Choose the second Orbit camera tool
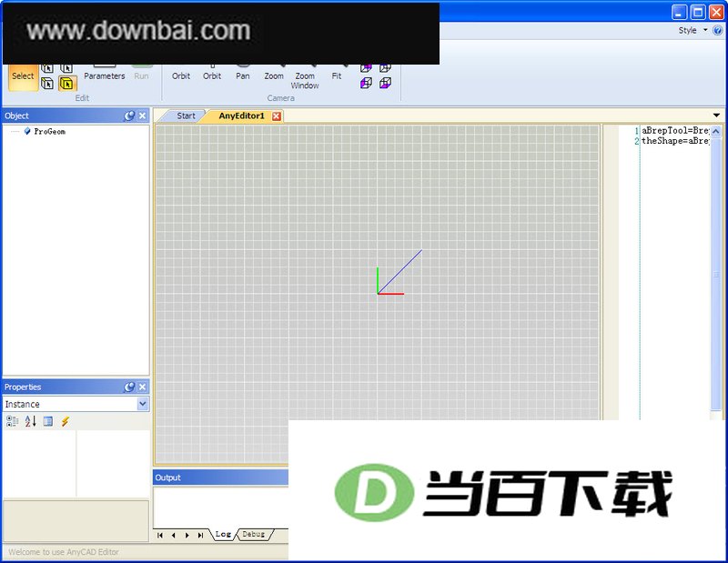Screen dimensions: 728x563 [x=212, y=76]
